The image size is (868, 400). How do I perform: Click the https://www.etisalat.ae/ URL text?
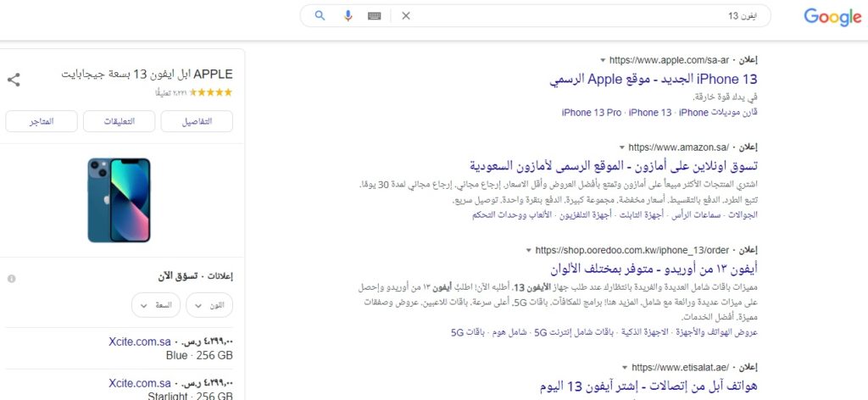click(680, 368)
